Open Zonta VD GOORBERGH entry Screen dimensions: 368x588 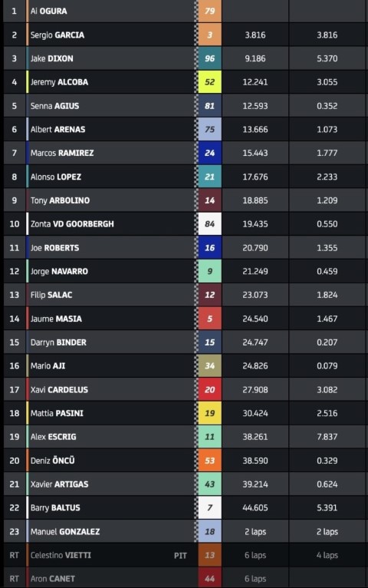pos(72,224)
